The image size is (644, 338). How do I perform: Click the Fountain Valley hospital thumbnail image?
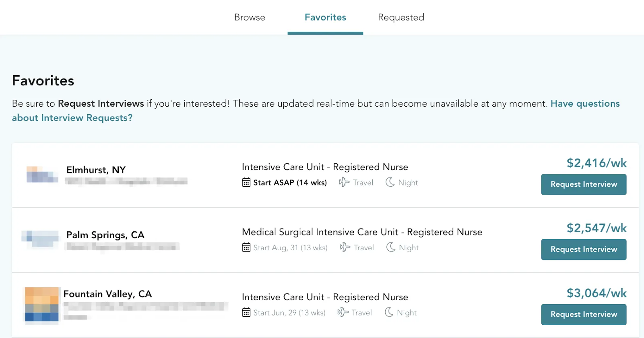point(42,305)
